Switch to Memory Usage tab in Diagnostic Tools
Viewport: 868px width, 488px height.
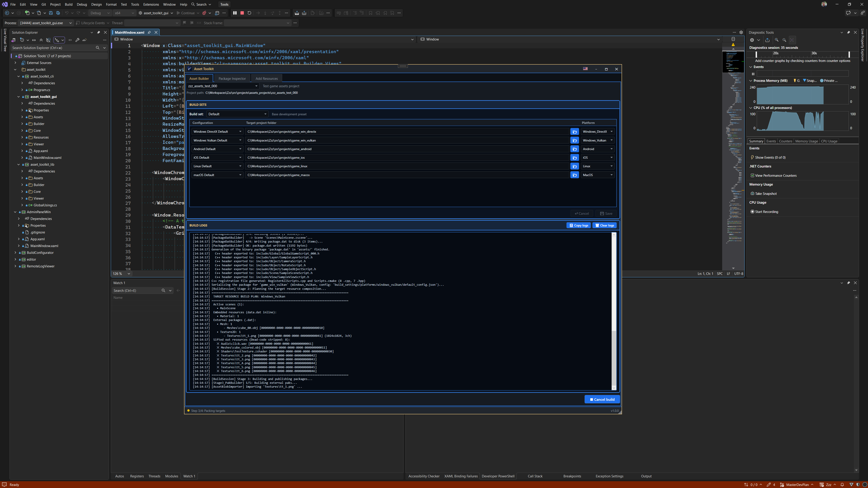(x=806, y=141)
